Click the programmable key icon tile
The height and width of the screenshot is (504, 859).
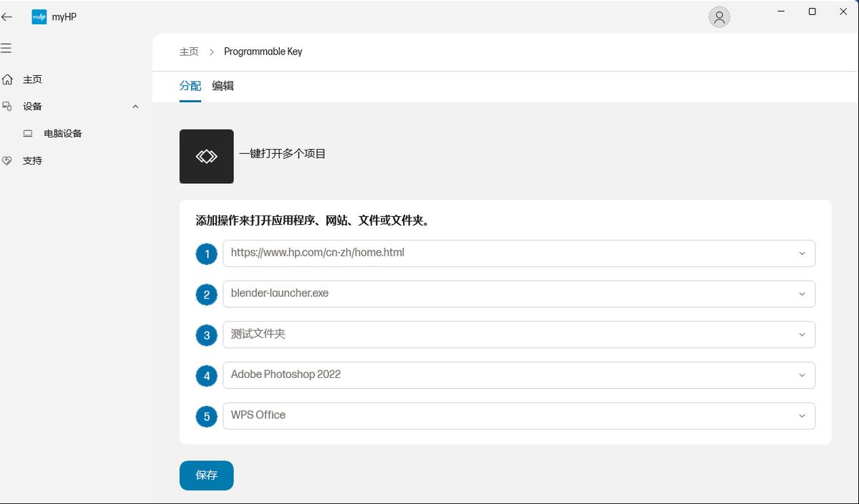206,156
